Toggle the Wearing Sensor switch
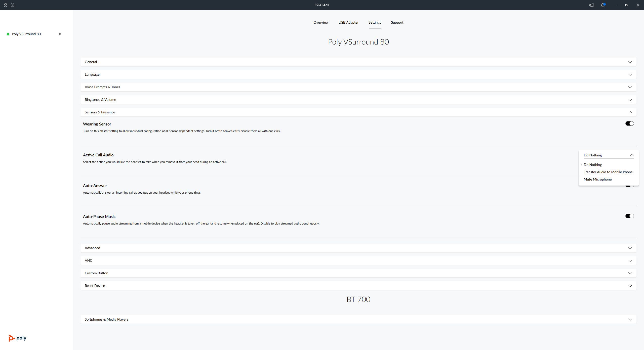The height and width of the screenshot is (350, 644). (x=629, y=123)
